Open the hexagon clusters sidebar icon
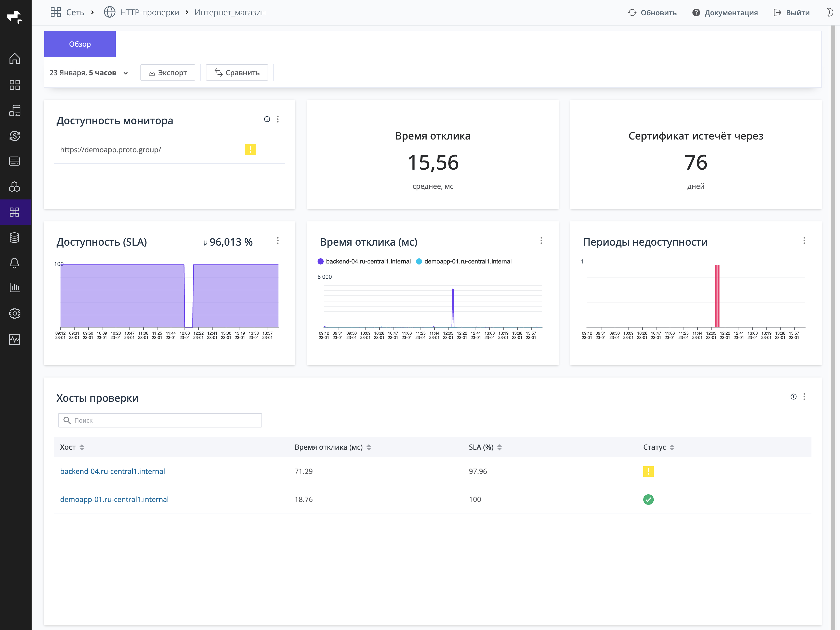This screenshot has height=630, width=840. 15,186
